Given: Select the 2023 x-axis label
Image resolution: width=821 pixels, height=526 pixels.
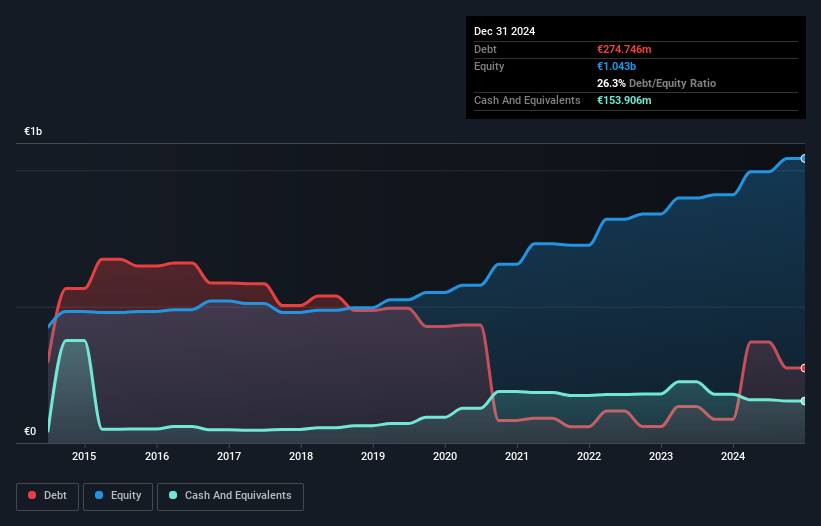Looking at the screenshot, I should coord(661,456).
